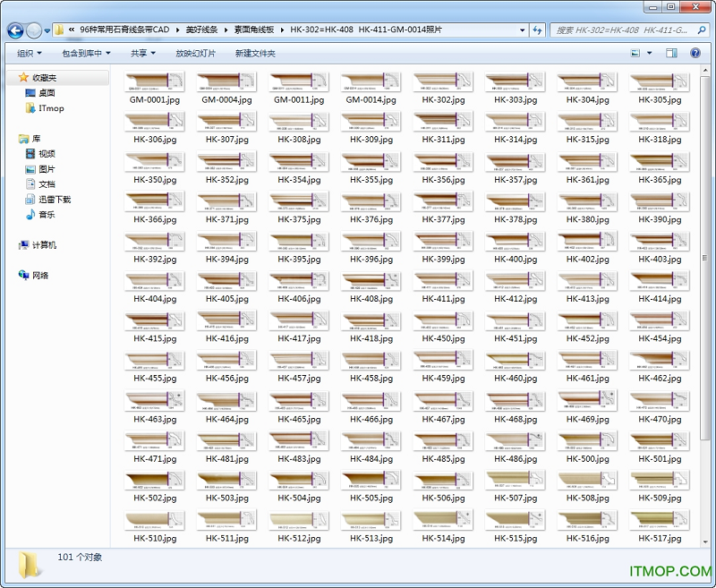Click the refresh button beside address bar
This screenshot has height=588, width=716.
point(537,30)
